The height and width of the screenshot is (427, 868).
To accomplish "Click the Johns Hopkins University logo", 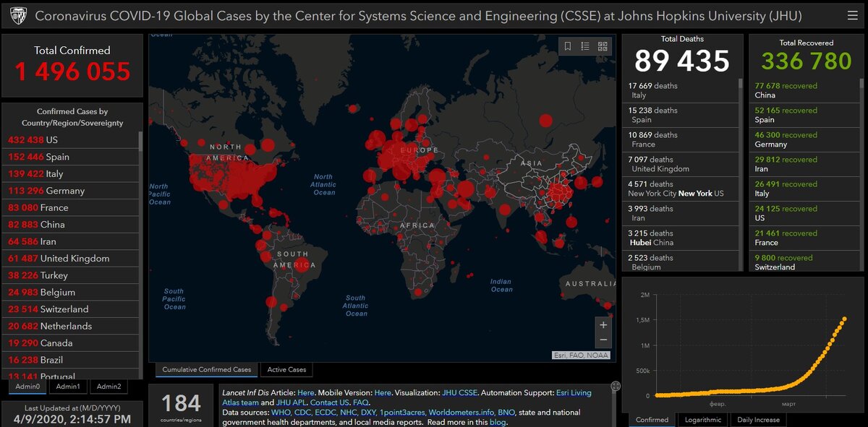I will pos(18,15).
